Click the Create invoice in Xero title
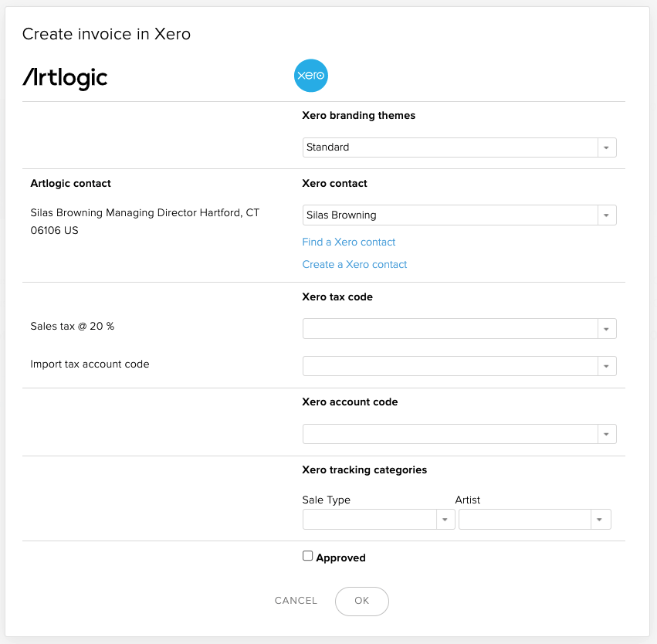 coord(107,34)
